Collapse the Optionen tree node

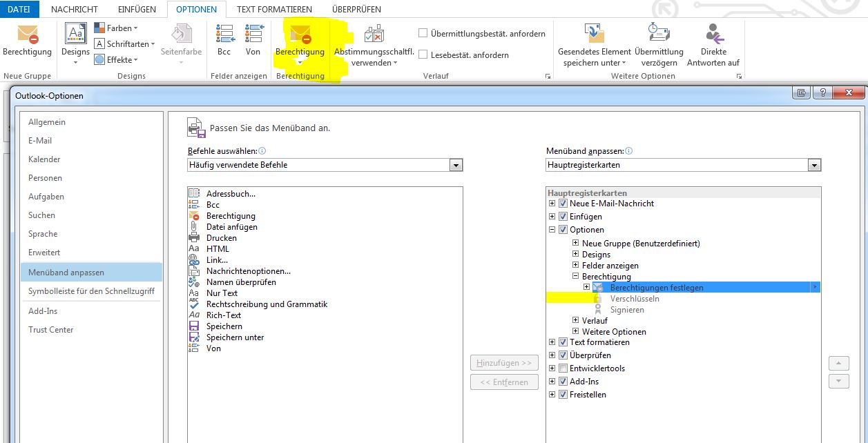(x=552, y=230)
